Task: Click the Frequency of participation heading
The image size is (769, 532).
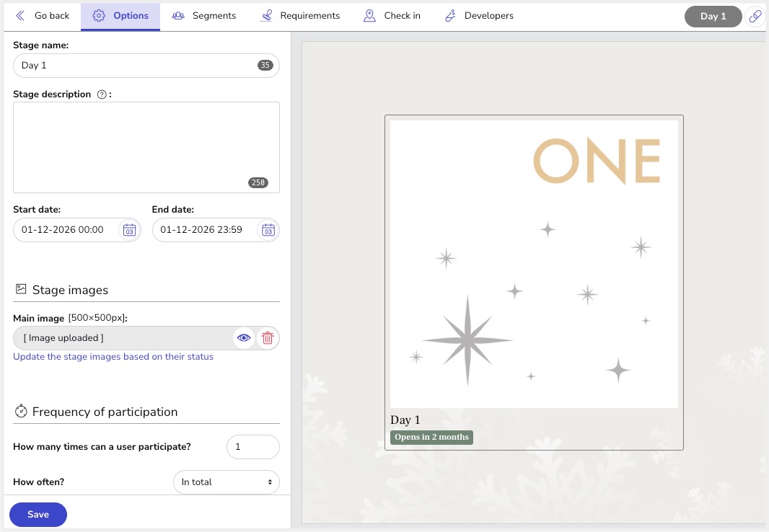Action: (105, 412)
